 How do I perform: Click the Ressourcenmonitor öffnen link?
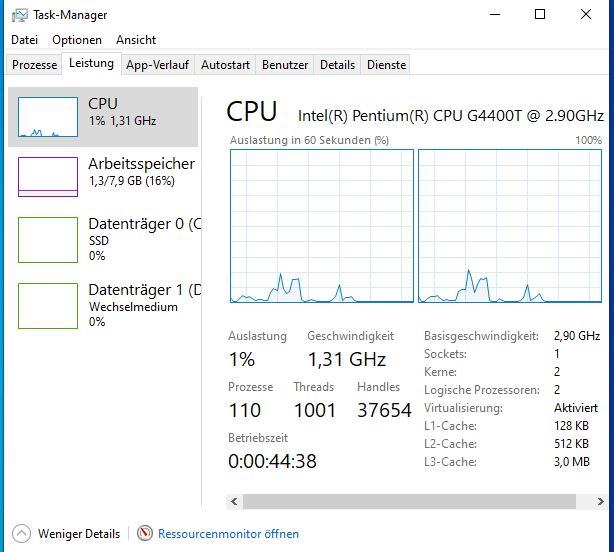228,534
